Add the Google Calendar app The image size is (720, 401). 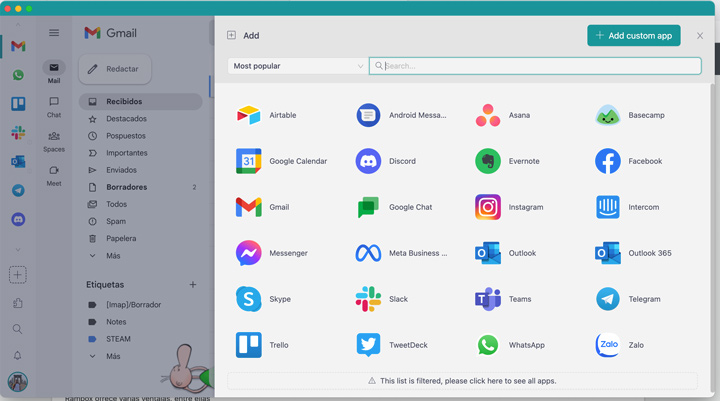coord(281,161)
